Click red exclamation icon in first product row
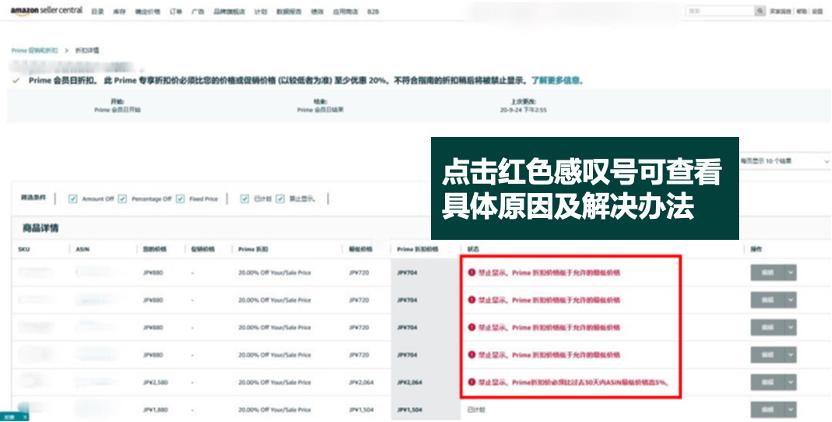The image size is (832, 422). 471,271
